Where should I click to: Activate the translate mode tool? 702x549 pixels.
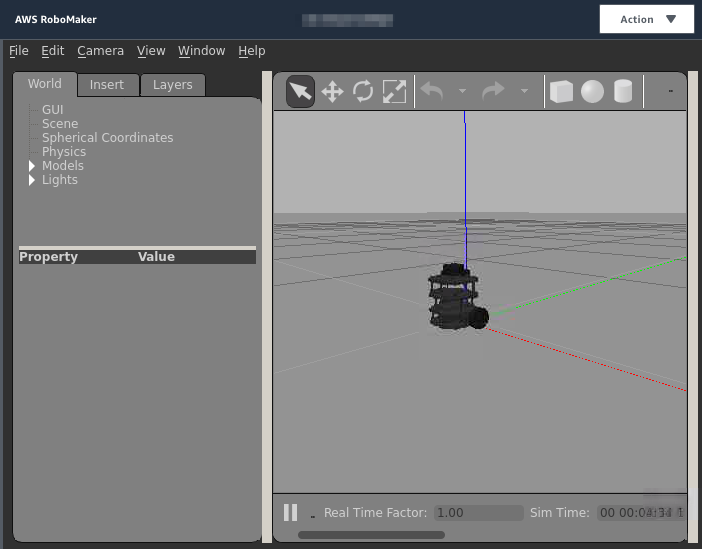coord(332,92)
